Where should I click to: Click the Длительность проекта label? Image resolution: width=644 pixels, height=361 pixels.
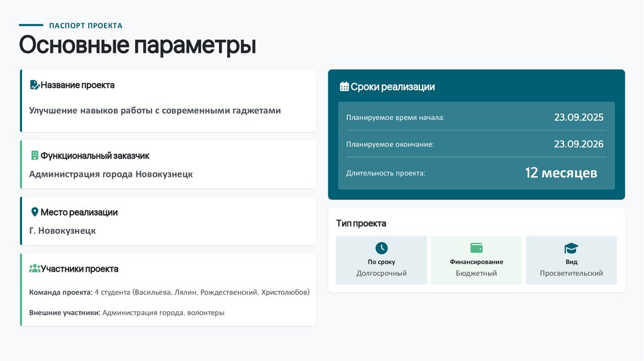386,173
